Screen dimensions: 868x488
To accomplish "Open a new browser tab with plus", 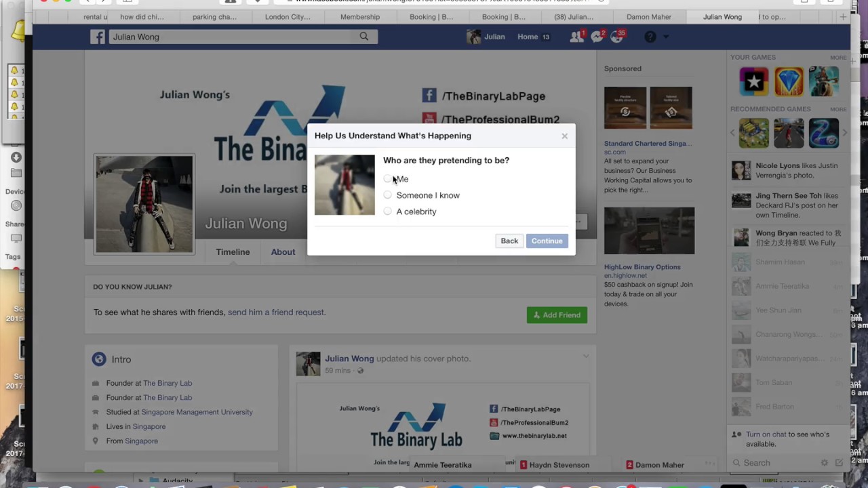I will [x=843, y=17].
